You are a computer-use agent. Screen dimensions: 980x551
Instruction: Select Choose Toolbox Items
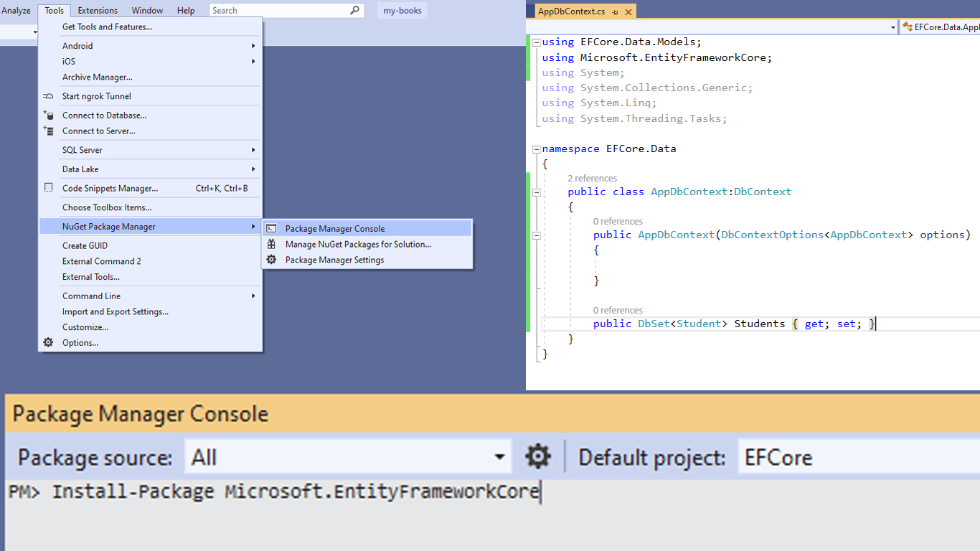pos(150,207)
